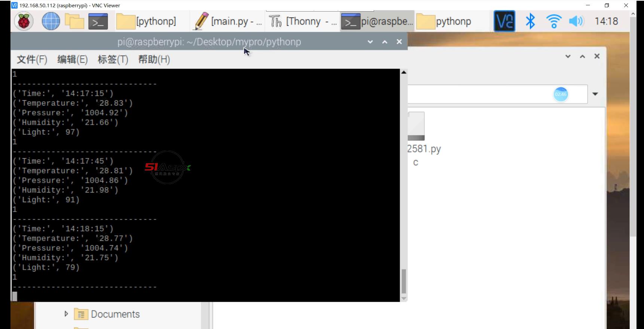Click the blue 02:46 timer badge

(x=561, y=94)
